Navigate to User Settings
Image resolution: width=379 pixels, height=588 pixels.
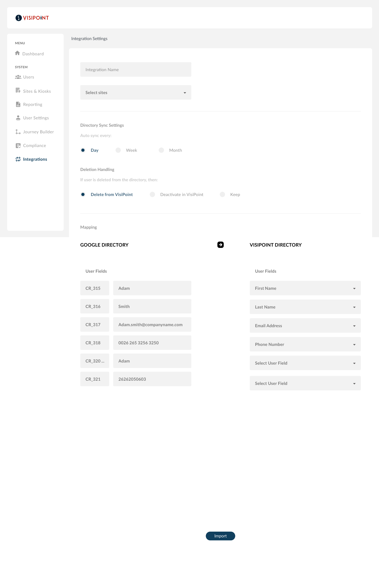36,118
